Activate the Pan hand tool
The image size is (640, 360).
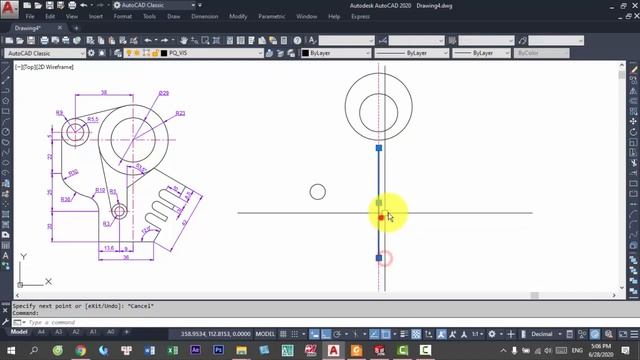tap(184, 40)
